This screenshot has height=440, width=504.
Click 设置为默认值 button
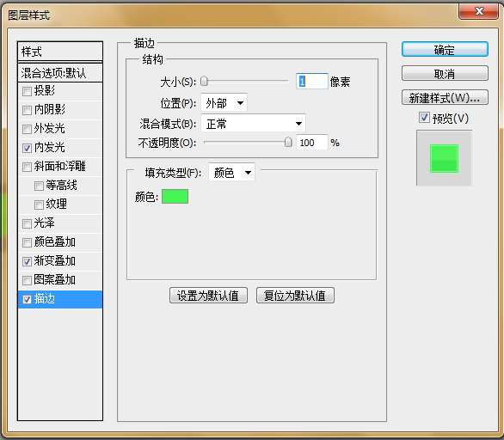point(208,296)
